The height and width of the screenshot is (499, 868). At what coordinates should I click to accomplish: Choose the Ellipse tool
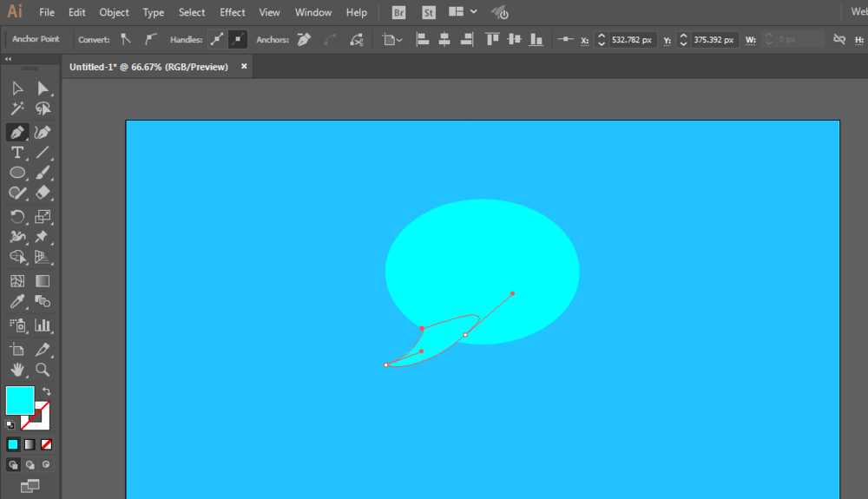tap(17, 173)
